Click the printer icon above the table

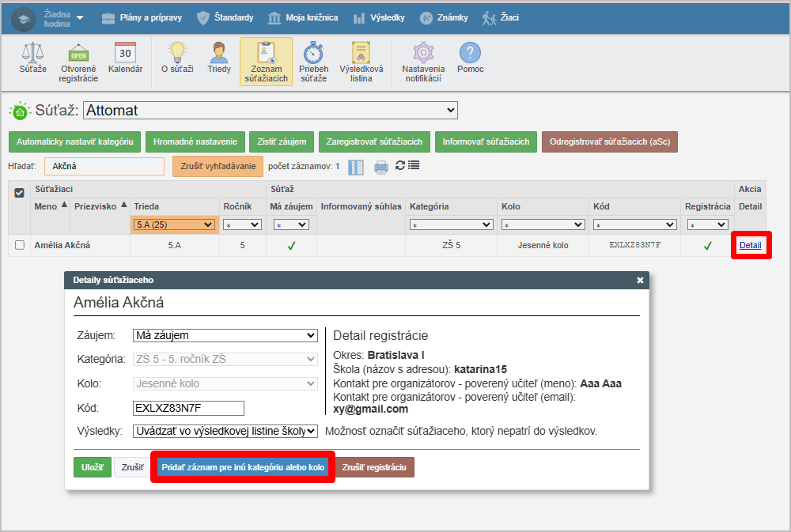[x=381, y=167]
